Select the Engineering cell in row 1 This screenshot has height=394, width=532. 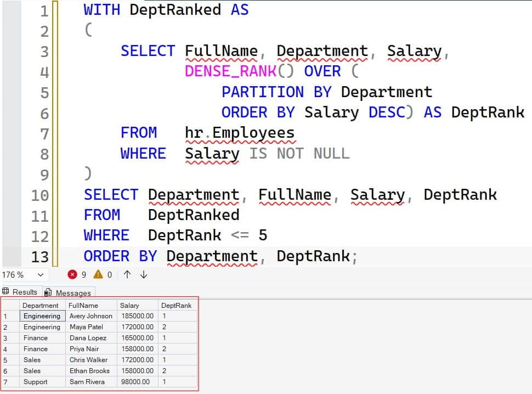tap(42, 316)
